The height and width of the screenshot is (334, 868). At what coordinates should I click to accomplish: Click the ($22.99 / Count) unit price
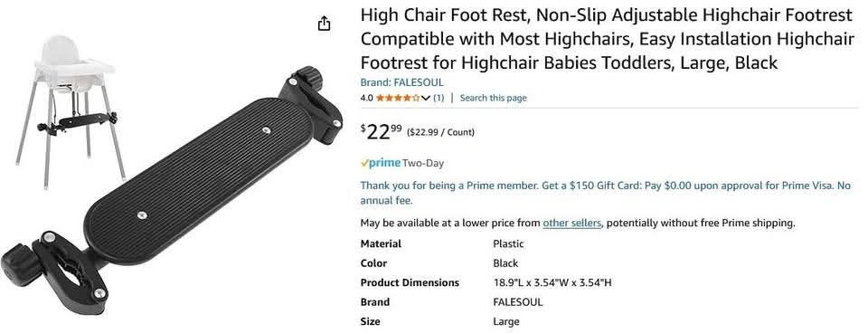pyautogui.click(x=440, y=132)
